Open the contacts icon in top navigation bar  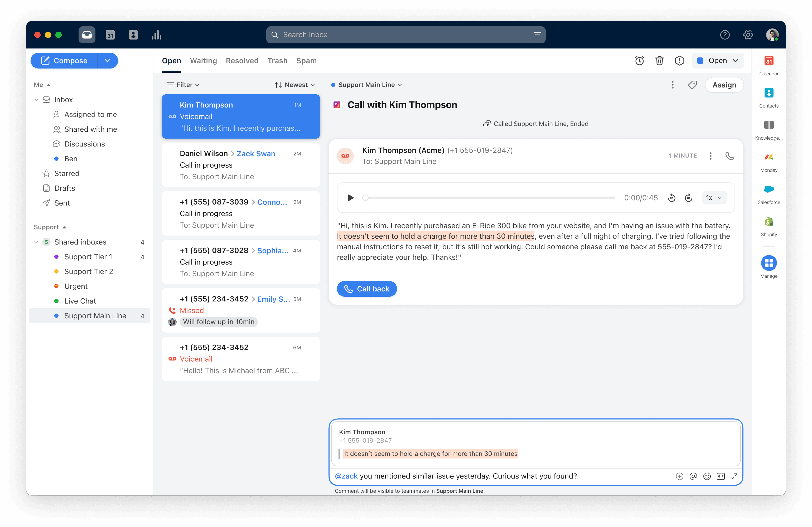click(133, 35)
